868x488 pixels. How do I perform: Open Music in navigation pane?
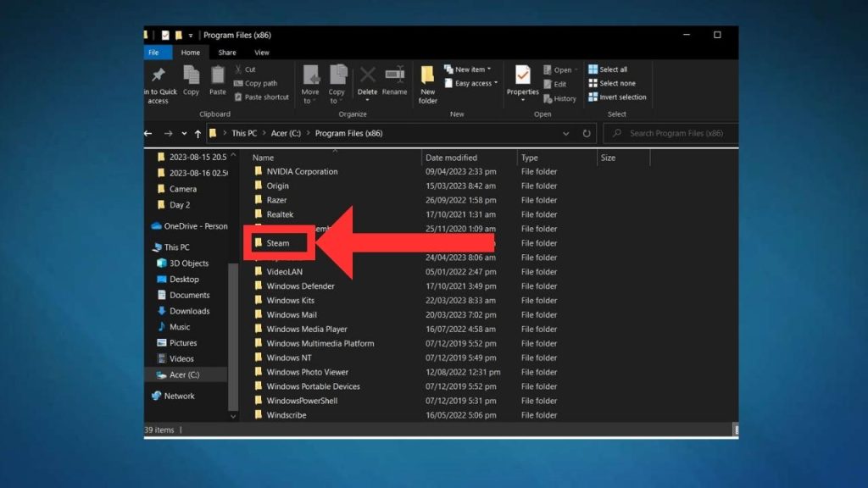[174, 327]
